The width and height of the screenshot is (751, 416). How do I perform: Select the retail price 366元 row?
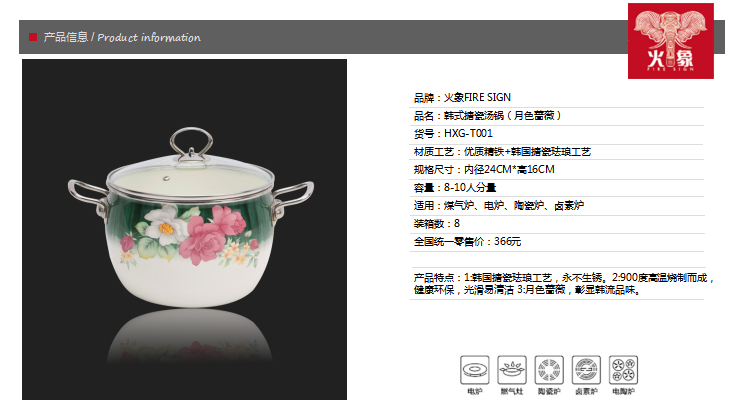tap(557, 242)
